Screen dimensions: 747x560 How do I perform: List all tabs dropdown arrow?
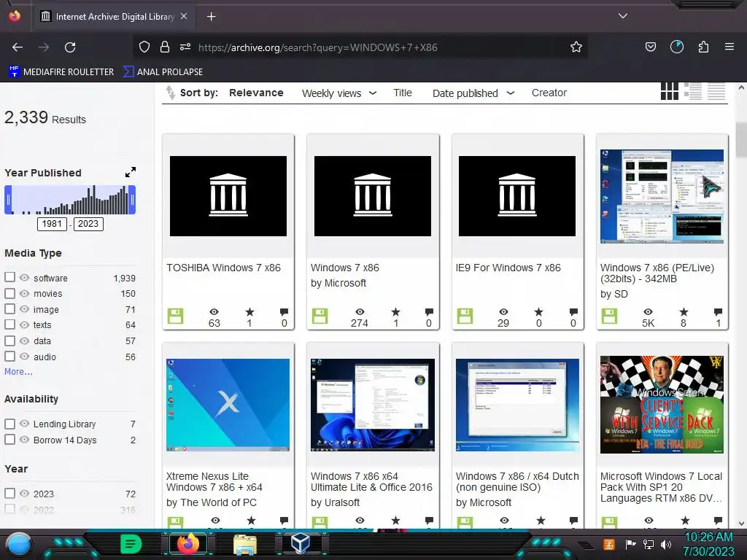tap(623, 16)
